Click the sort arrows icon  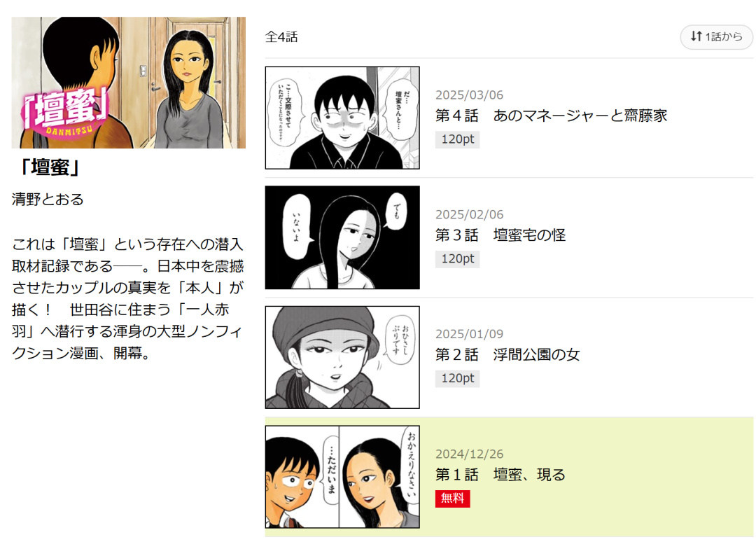(696, 36)
